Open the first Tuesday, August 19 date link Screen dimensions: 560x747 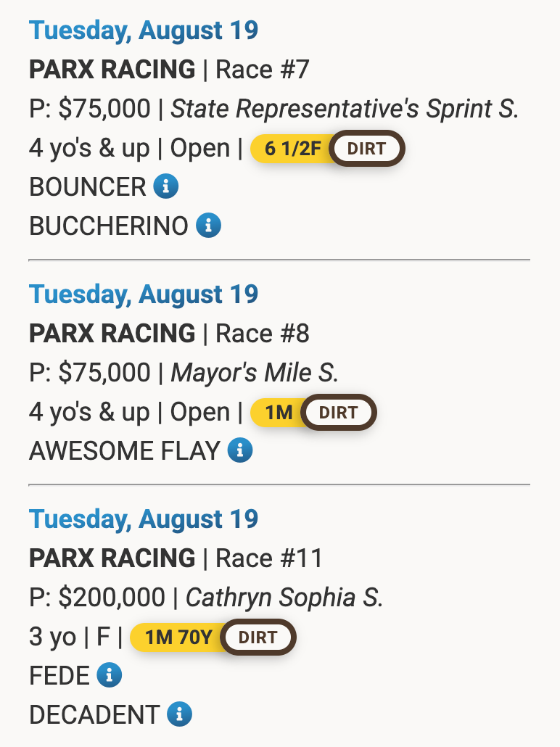144,30
